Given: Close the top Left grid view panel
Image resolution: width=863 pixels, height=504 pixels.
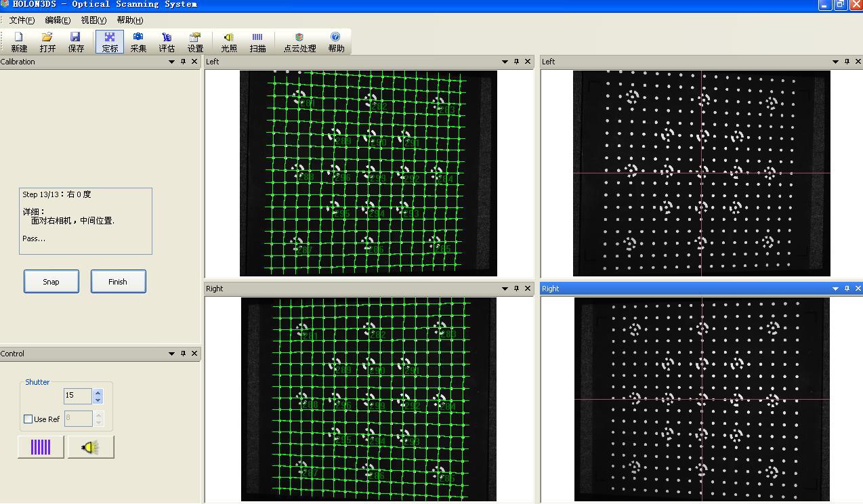Looking at the screenshot, I should point(528,62).
